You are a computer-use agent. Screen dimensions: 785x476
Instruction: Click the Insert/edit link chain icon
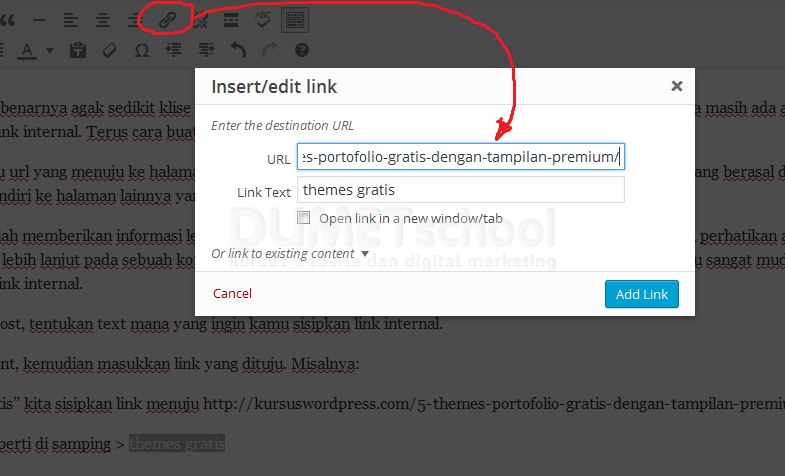click(167, 20)
